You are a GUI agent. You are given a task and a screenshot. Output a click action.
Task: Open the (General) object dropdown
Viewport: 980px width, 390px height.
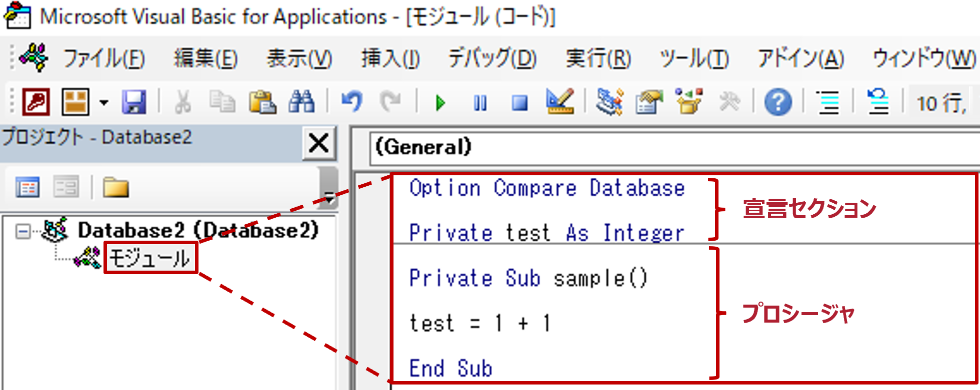point(670,147)
